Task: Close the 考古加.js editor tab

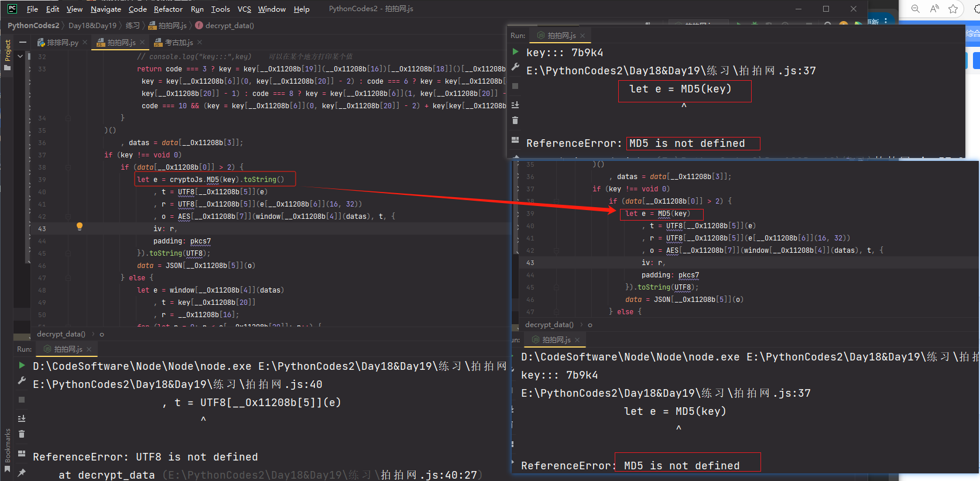Action: click(x=200, y=42)
